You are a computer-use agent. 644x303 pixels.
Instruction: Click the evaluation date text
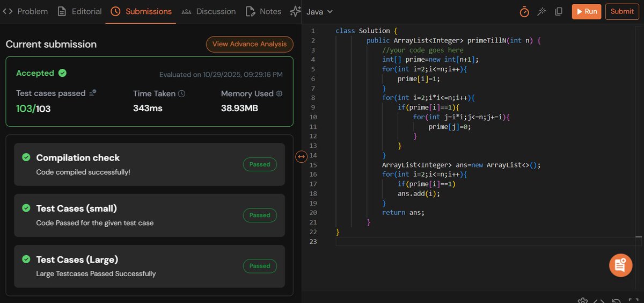(221, 75)
